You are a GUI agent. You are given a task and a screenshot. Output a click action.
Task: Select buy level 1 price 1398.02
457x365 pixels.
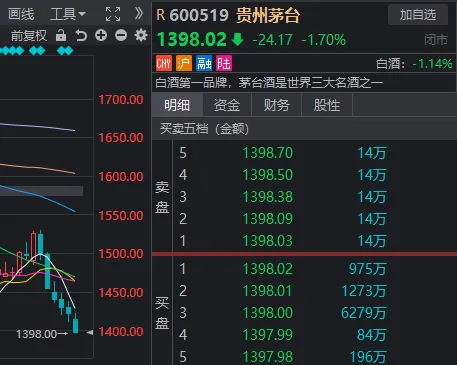(268, 269)
